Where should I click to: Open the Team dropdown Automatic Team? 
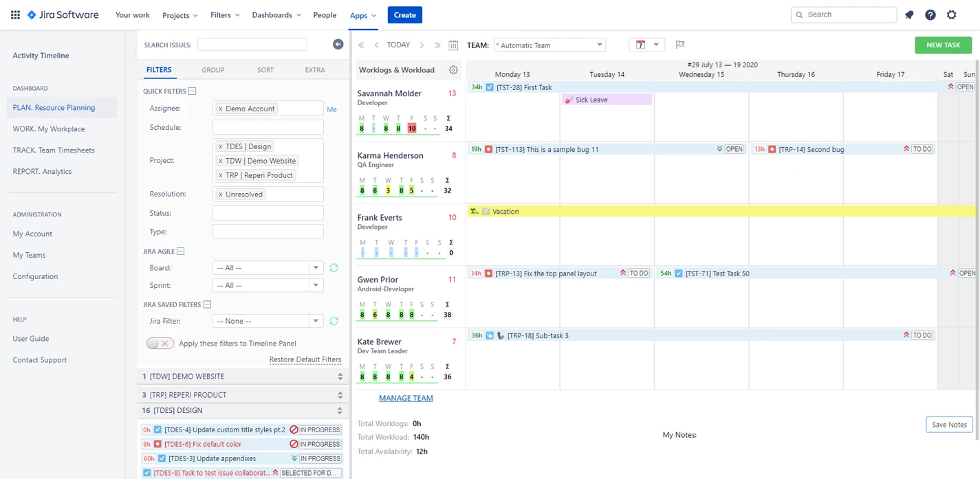coord(549,45)
